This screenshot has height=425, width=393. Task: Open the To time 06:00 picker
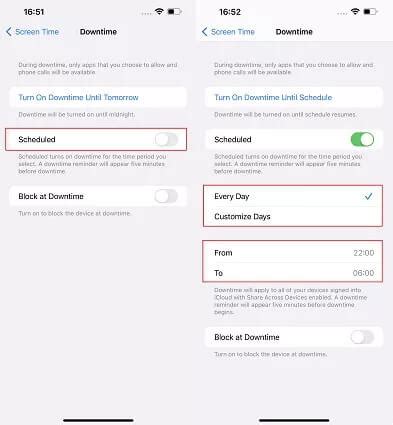click(x=293, y=273)
